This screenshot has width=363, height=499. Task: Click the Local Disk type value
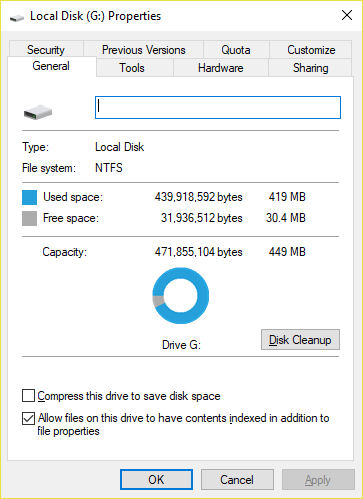point(119,147)
